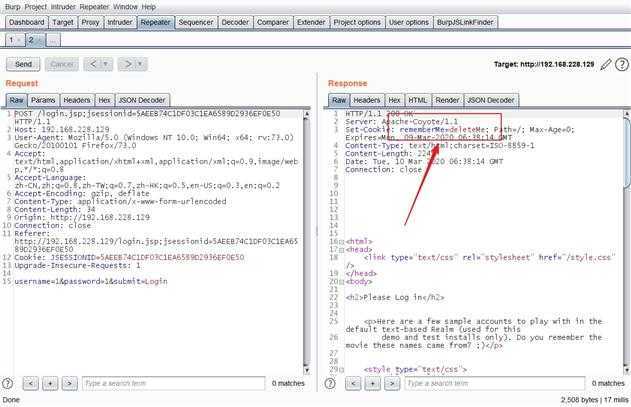Focus the response search term field
This screenshot has width=631, height=407.
tap(495, 383)
